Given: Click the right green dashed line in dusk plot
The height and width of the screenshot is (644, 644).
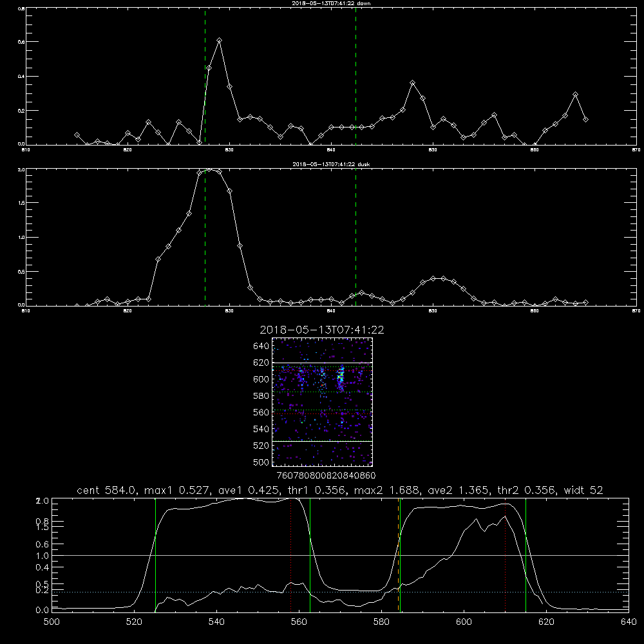Looking at the screenshot, I should point(355,238).
